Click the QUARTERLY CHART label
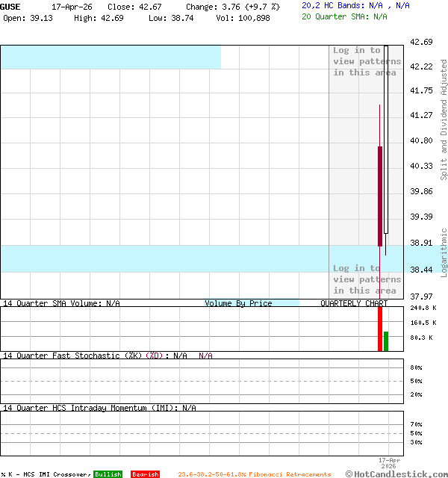Screen dimensions: 448x478 pyautogui.click(x=354, y=303)
